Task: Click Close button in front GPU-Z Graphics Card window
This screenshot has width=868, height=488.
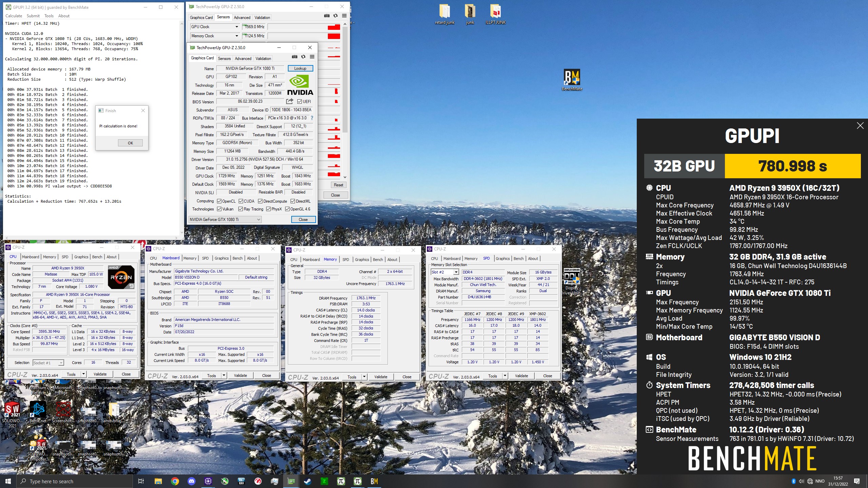Action: [x=303, y=220]
